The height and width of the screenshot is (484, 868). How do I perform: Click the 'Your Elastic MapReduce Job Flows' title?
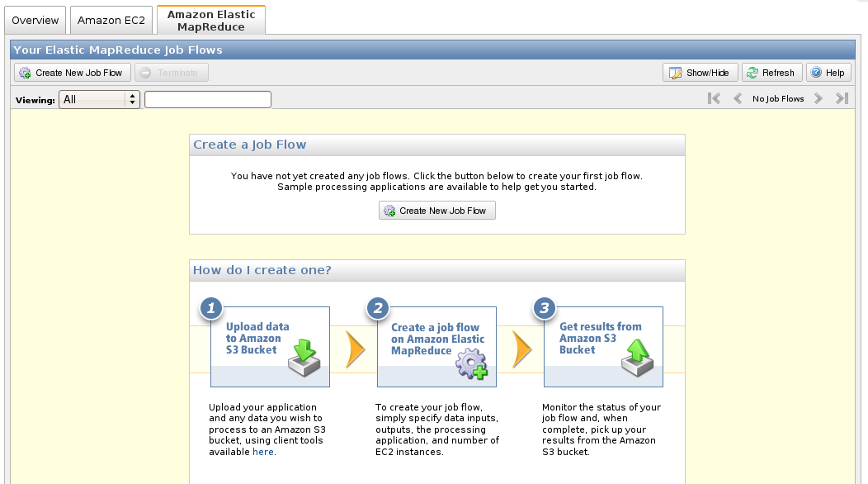point(118,50)
